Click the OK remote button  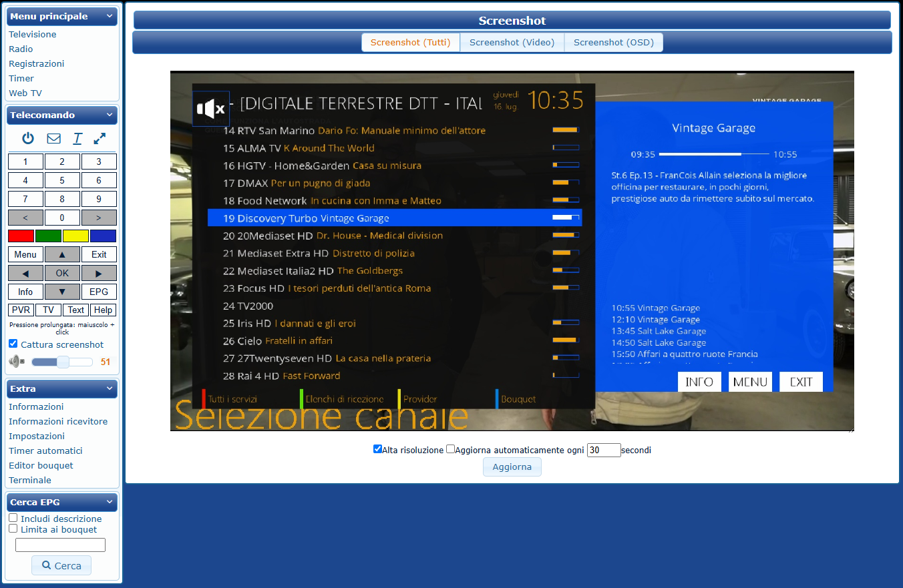62,273
